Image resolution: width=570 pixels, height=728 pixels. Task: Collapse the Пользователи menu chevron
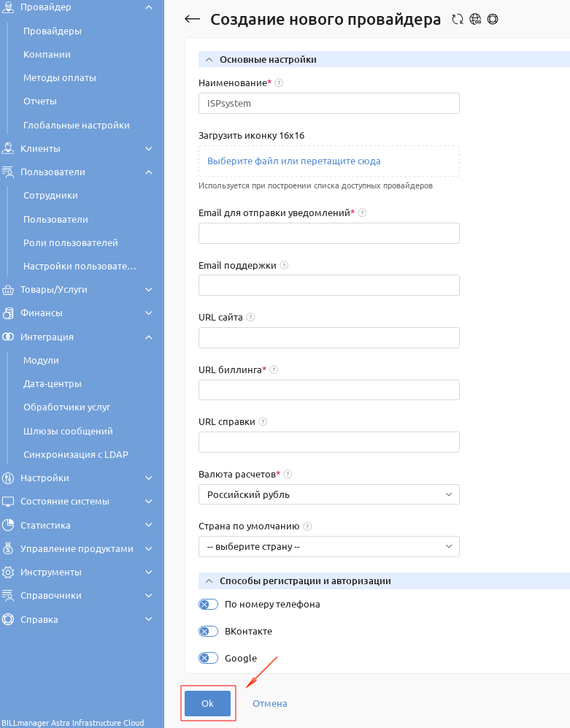149,172
